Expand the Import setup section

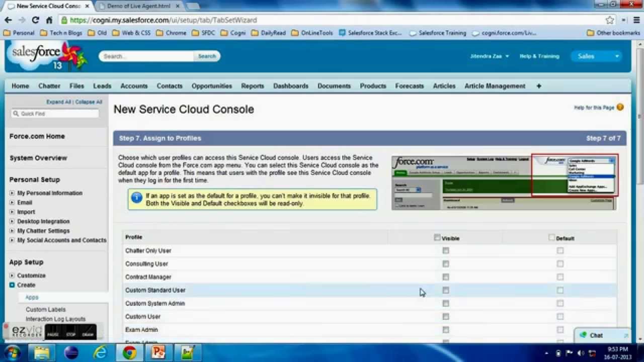pyautogui.click(x=12, y=212)
